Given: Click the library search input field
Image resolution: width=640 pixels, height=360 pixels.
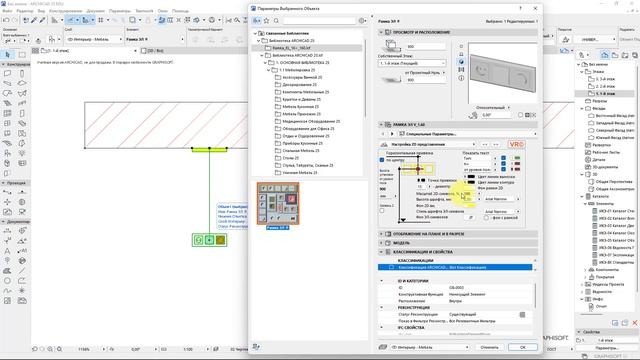Looking at the screenshot, I should [319, 20].
